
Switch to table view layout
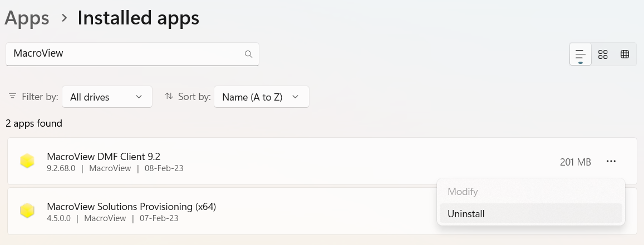[x=625, y=54]
